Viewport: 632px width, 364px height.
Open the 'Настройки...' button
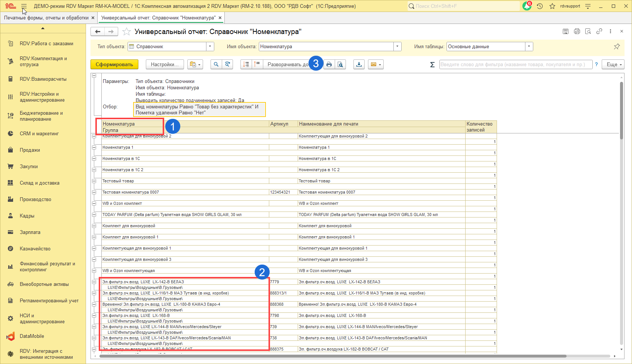click(x=165, y=64)
